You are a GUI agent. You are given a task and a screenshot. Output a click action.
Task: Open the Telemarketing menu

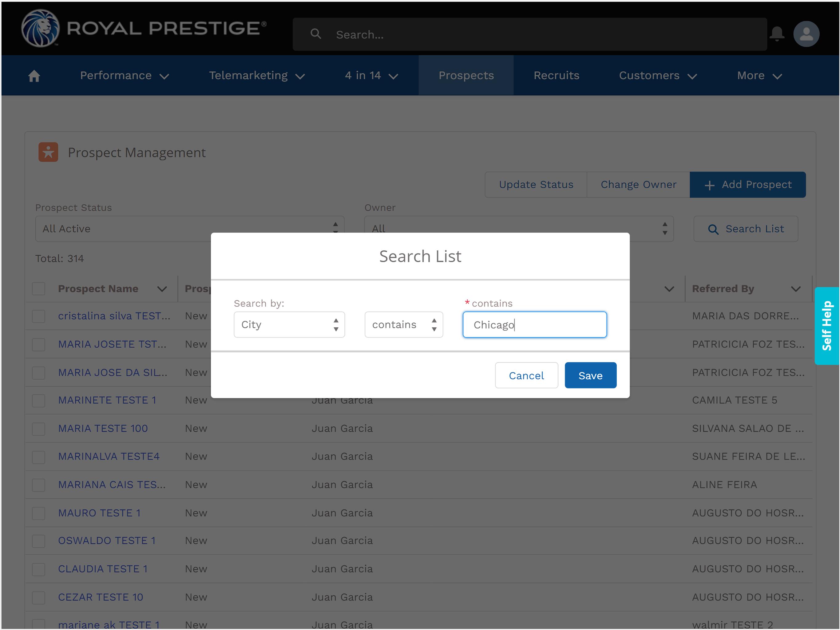point(257,76)
